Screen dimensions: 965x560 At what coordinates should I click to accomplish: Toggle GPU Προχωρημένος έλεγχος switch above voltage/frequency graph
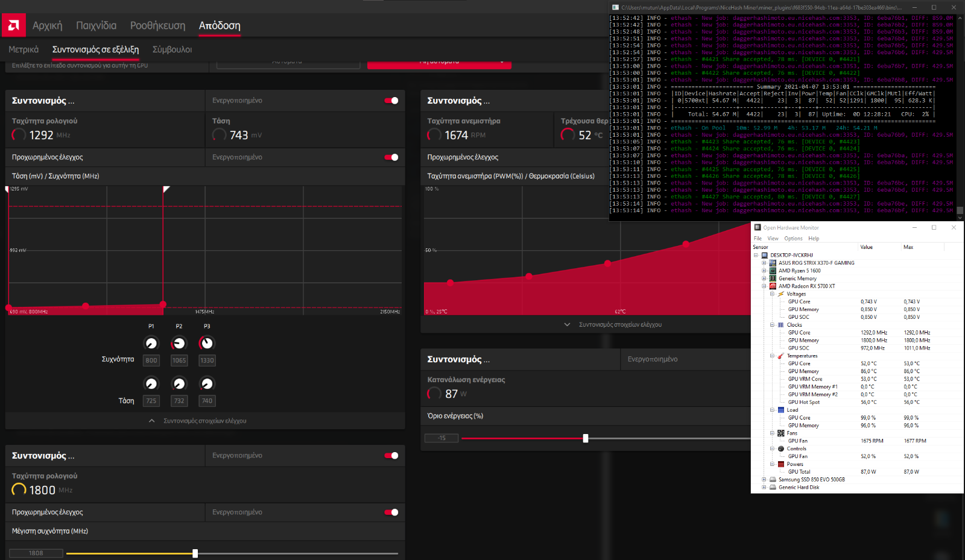pyautogui.click(x=391, y=157)
